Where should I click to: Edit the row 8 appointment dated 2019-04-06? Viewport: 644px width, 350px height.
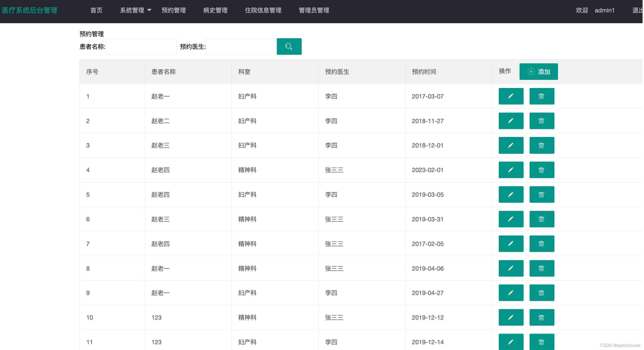[x=511, y=268]
